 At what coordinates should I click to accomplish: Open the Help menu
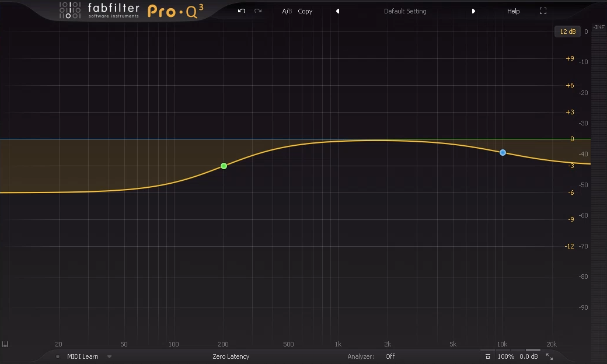513,11
